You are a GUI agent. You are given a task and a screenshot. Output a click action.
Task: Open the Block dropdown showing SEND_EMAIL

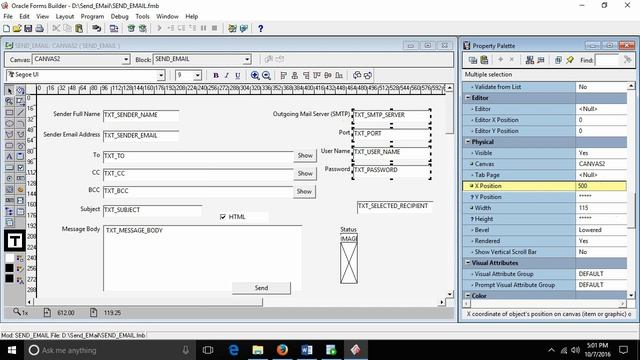(x=247, y=60)
